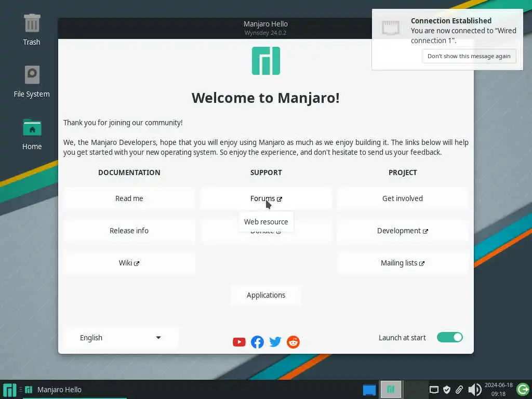Click Don't show this message again
The image size is (532, 399).
tap(469, 56)
